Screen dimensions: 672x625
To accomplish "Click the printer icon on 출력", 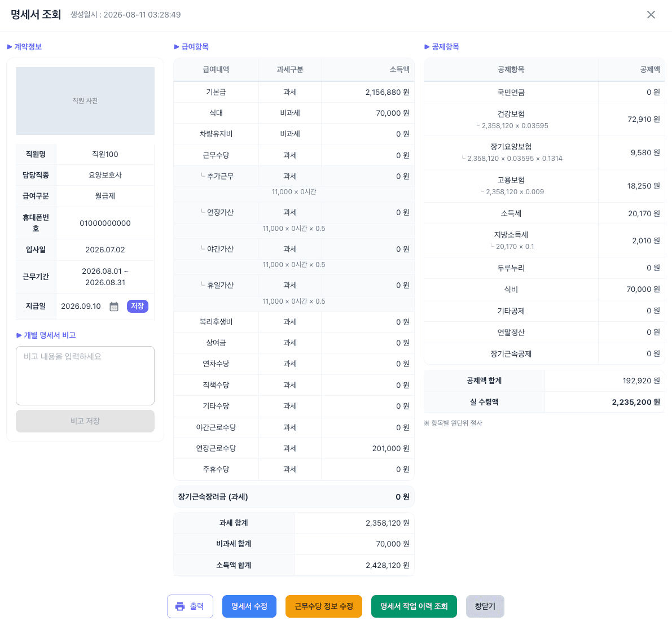I will [180, 606].
